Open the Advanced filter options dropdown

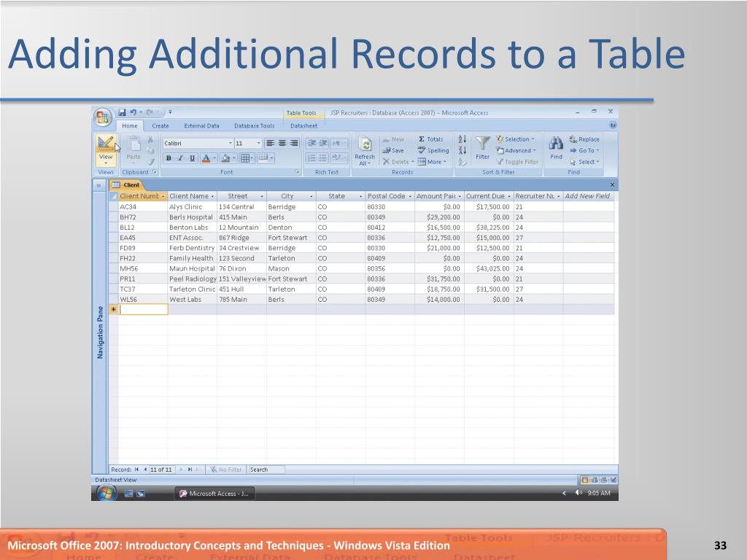coord(516,150)
